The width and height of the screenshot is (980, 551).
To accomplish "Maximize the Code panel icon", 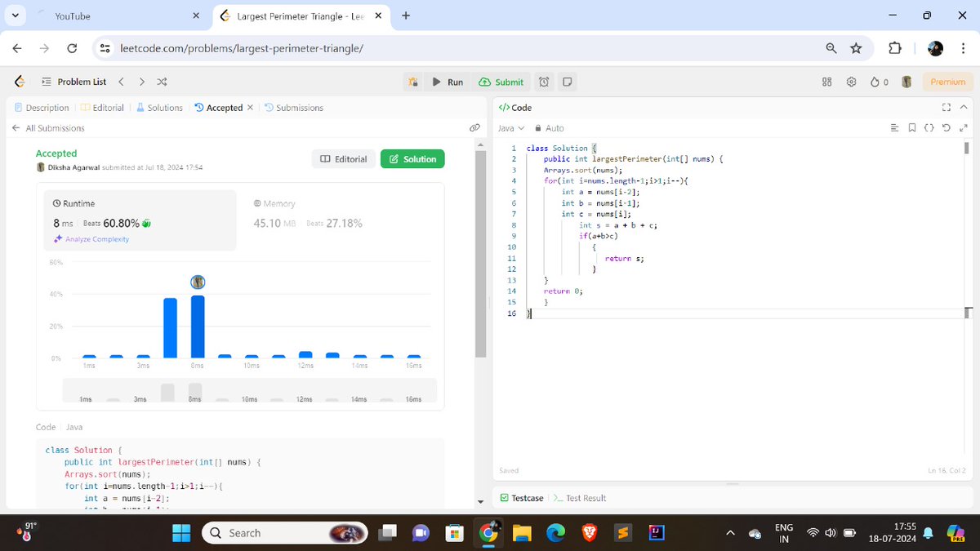I will [947, 107].
